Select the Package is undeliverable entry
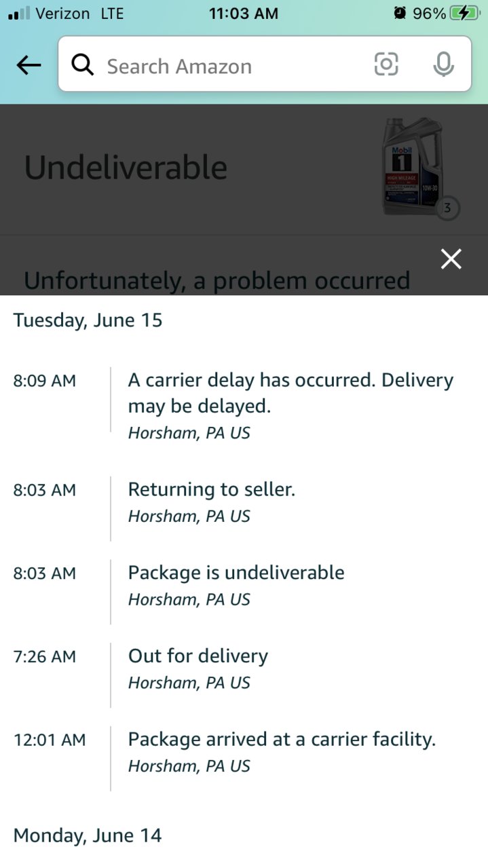Viewport: 488px width, 868px height. click(x=244, y=585)
